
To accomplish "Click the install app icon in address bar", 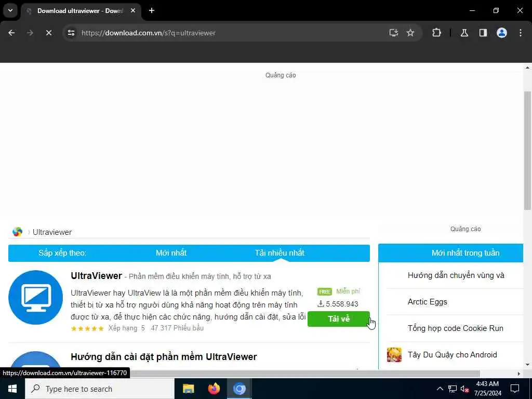I will coord(394,33).
